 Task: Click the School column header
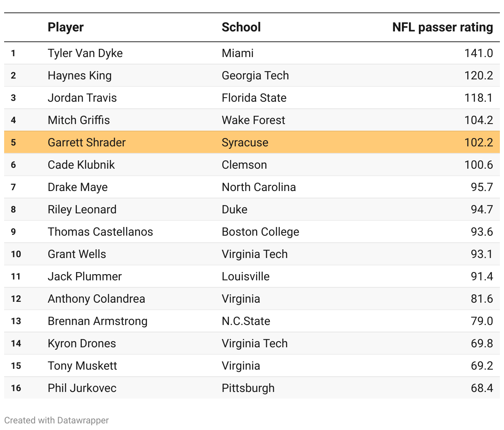pos(241,27)
